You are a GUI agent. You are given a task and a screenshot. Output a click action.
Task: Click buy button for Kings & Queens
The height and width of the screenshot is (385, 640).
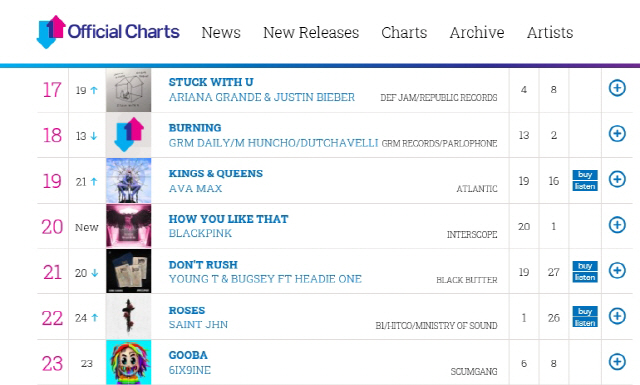click(585, 175)
